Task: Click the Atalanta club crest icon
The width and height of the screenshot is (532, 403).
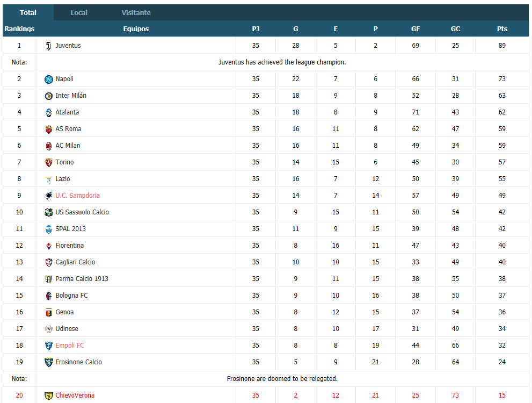Action: click(49, 112)
